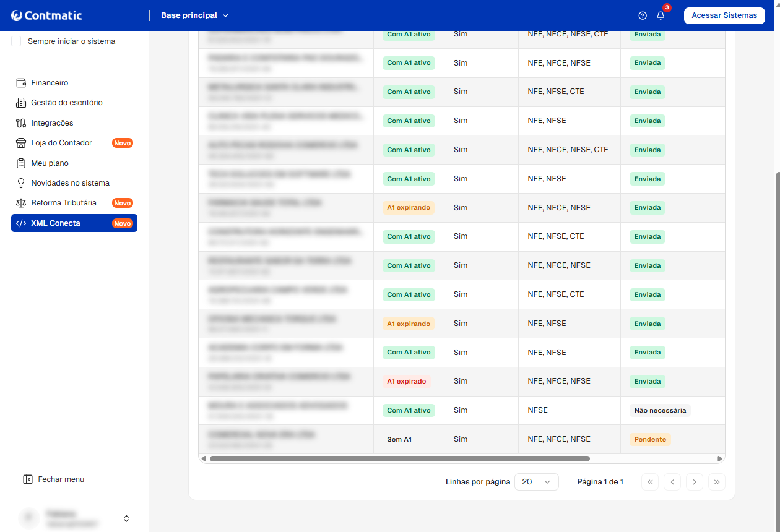Image resolution: width=780 pixels, height=532 pixels.
Task: Open the Integrações menu item
Action: coord(74,123)
